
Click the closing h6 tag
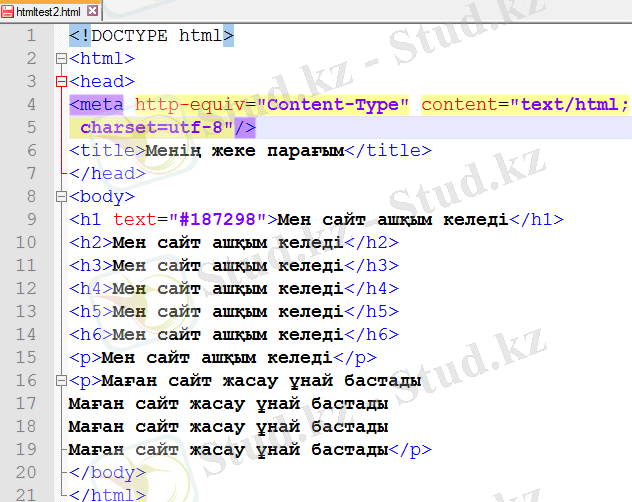click(x=372, y=335)
